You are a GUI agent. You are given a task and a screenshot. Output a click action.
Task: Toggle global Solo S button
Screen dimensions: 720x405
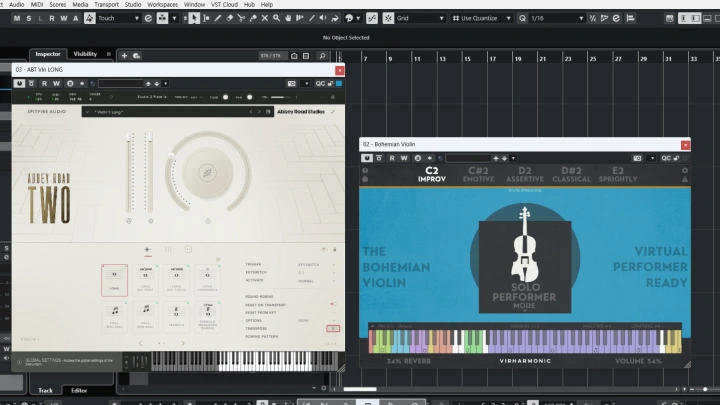pyautogui.click(x=29, y=18)
